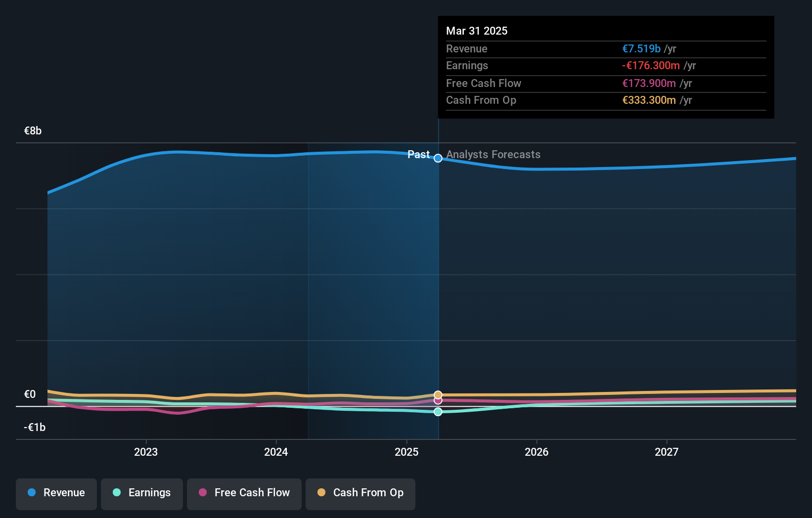This screenshot has height=518, width=812.
Task: Click the Analysts Forecasts label
Action: click(493, 154)
